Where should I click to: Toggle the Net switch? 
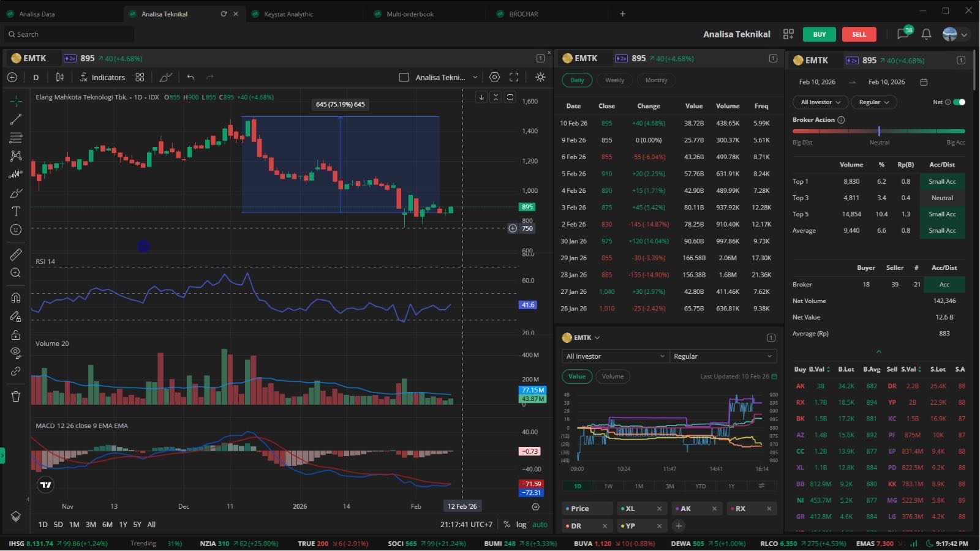click(x=959, y=102)
